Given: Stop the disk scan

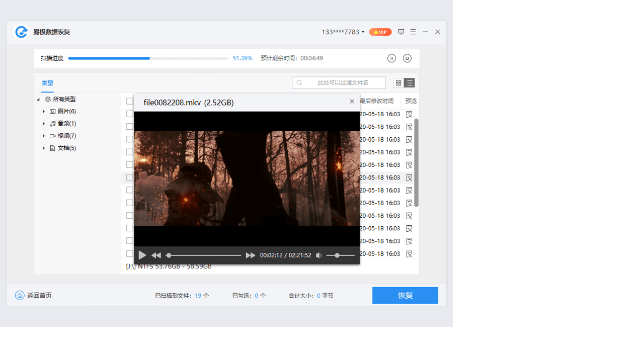Looking at the screenshot, I should [407, 58].
